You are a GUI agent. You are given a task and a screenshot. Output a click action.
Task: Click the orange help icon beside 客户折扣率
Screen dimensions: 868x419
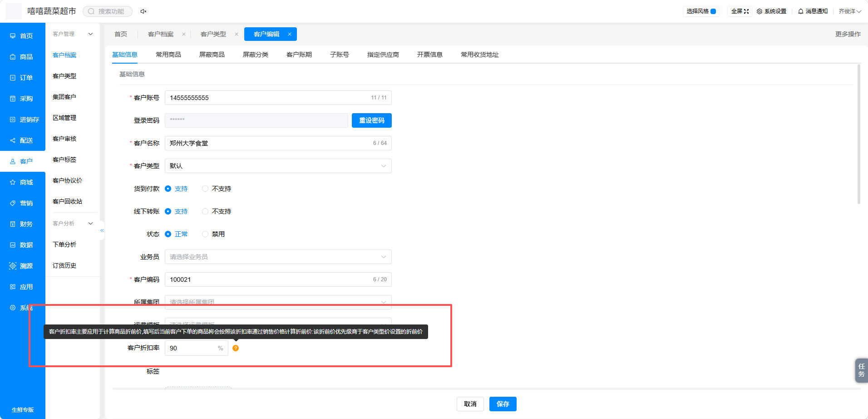(236, 348)
